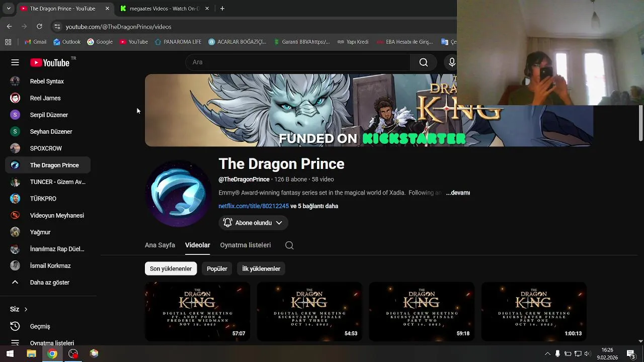This screenshot has height=362, width=644.
Task: Expand the Siz section chevron
Action: click(26, 309)
